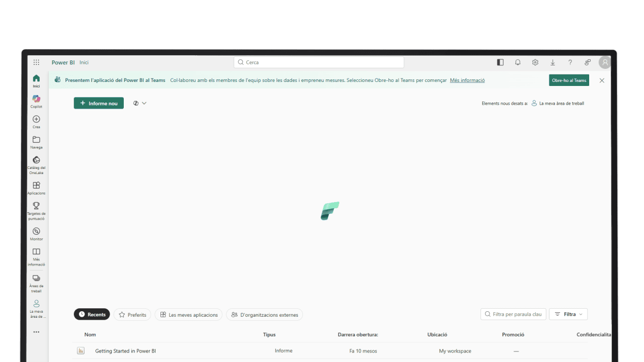Select the Monitor sidebar icon

point(36,233)
